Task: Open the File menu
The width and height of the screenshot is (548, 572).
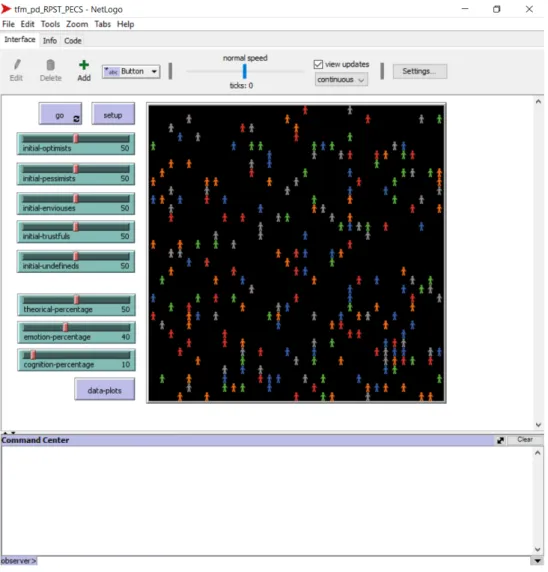Action: coord(8,24)
